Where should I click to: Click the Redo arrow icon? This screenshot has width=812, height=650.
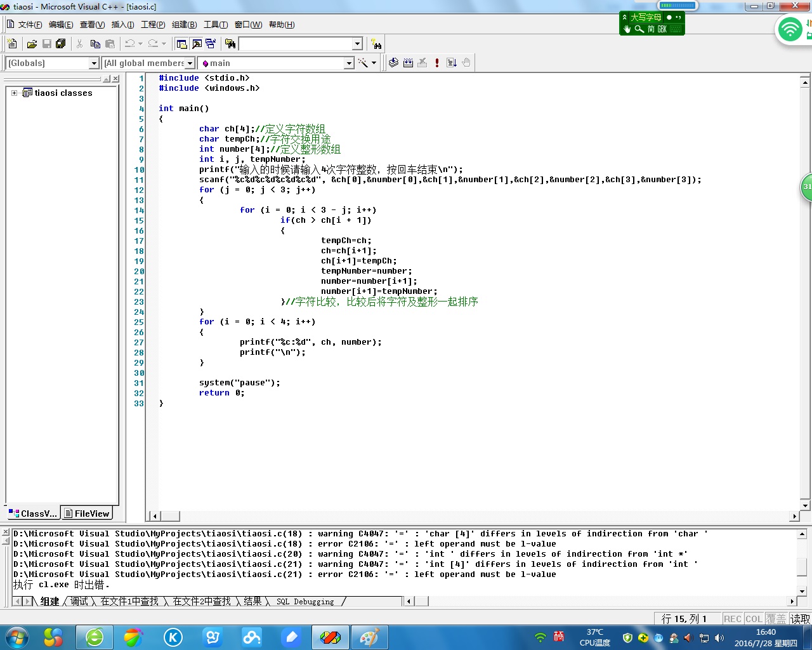153,44
